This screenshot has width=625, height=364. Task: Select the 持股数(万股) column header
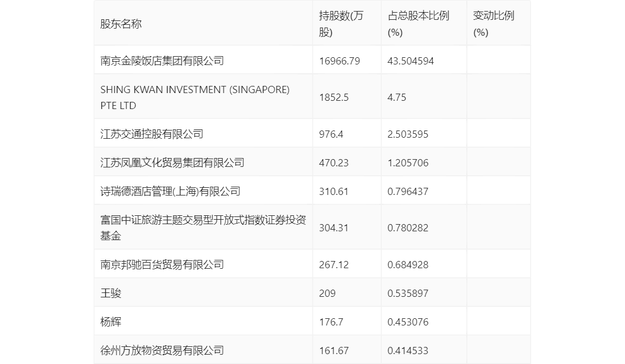coord(341,24)
